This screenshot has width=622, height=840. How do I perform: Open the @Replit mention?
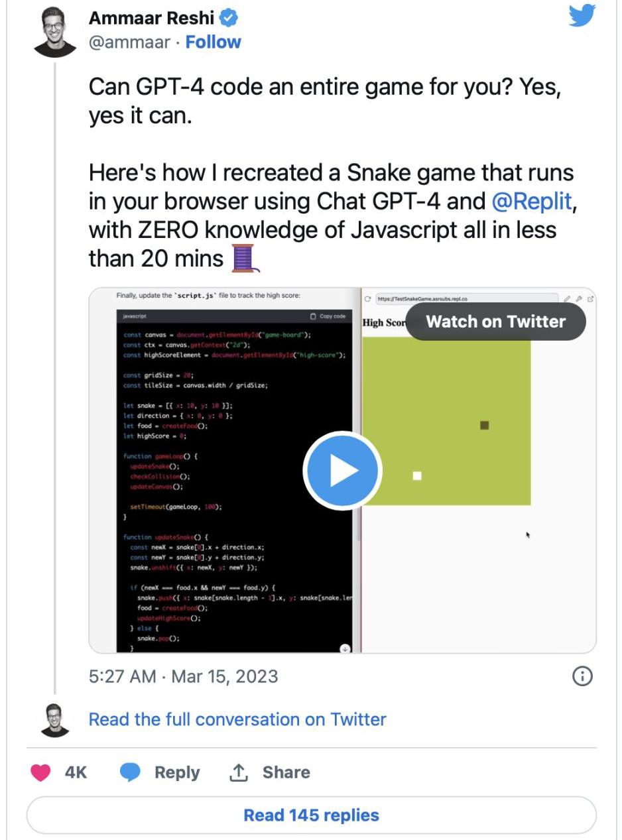[531, 201]
